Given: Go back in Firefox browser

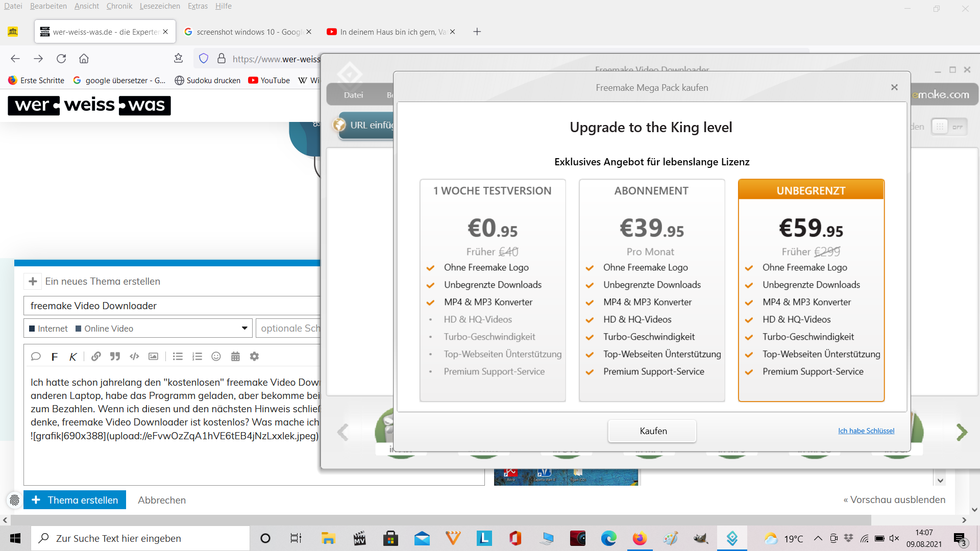Looking at the screenshot, I should (15, 59).
